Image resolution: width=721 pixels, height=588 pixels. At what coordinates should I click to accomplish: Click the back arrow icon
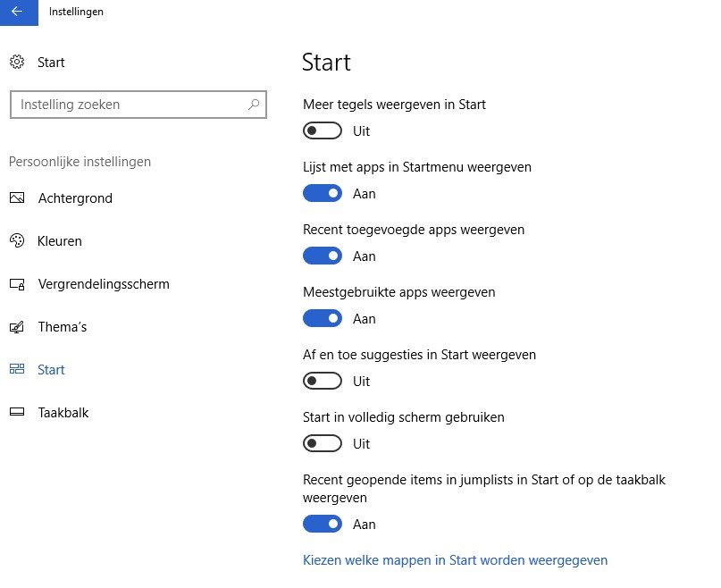(x=17, y=11)
